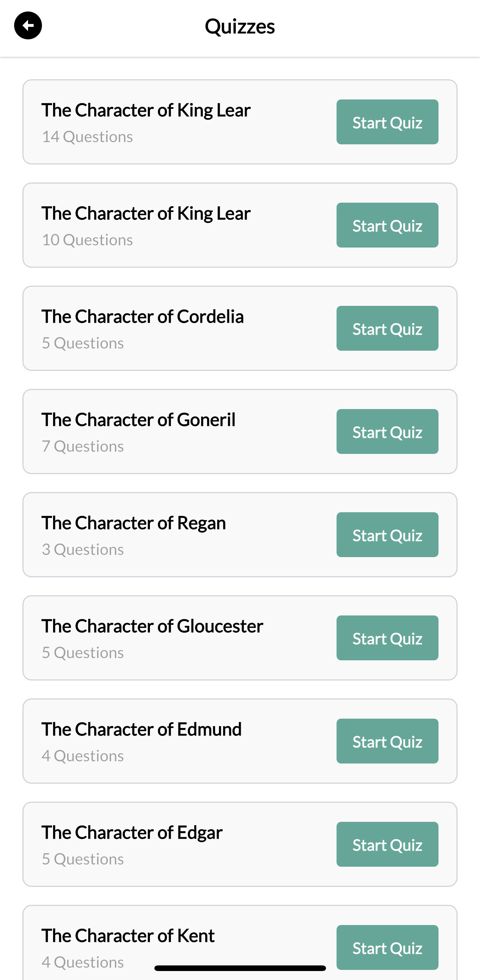Start the Edmund character quiz
The width and height of the screenshot is (480, 980).
click(387, 741)
